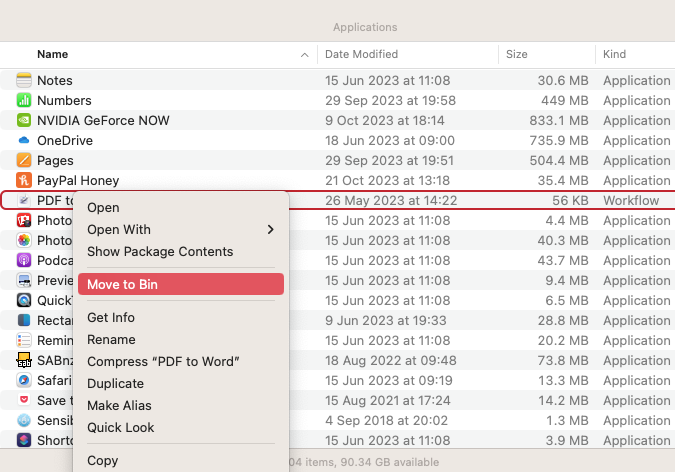Click the Photo Booth icon

[x=24, y=220]
